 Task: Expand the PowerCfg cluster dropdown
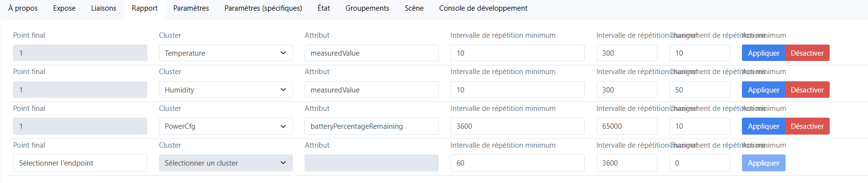tap(225, 126)
